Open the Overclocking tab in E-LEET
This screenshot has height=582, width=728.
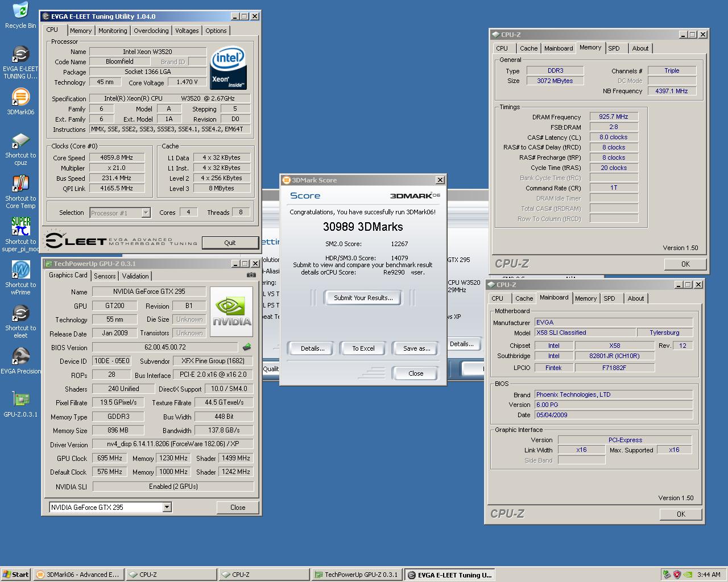[151, 31]
